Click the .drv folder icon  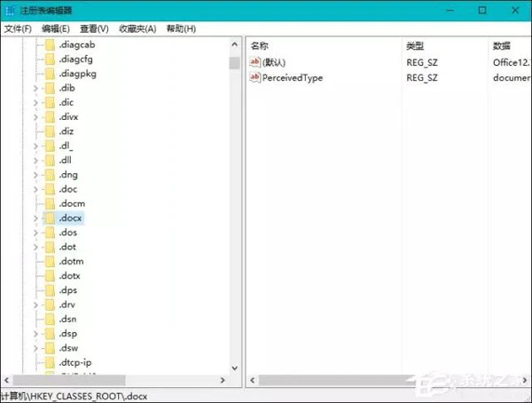pyautogui.click(x=50, y=304)
